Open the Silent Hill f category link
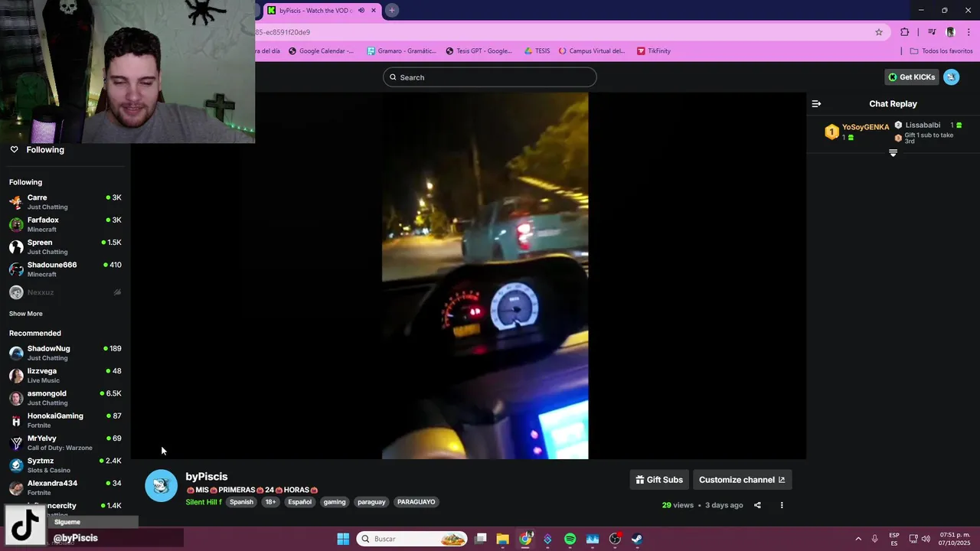 [x=204, y=502]
